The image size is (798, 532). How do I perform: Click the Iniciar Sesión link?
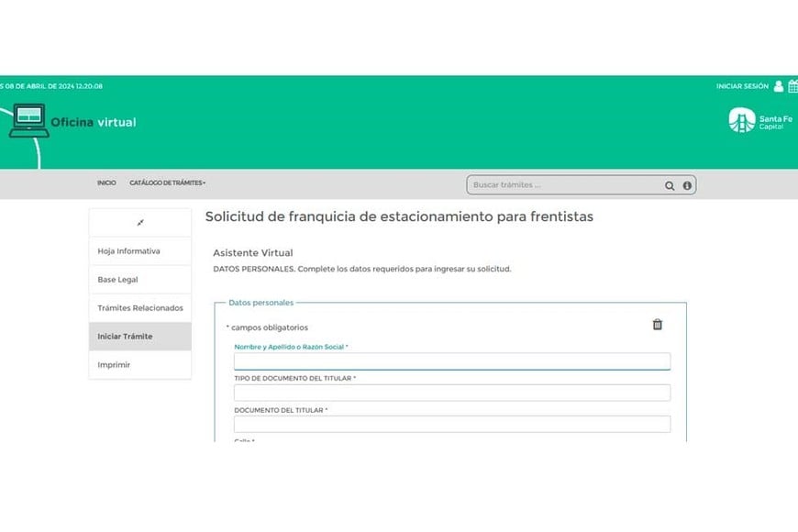click(x=742, y=86)
